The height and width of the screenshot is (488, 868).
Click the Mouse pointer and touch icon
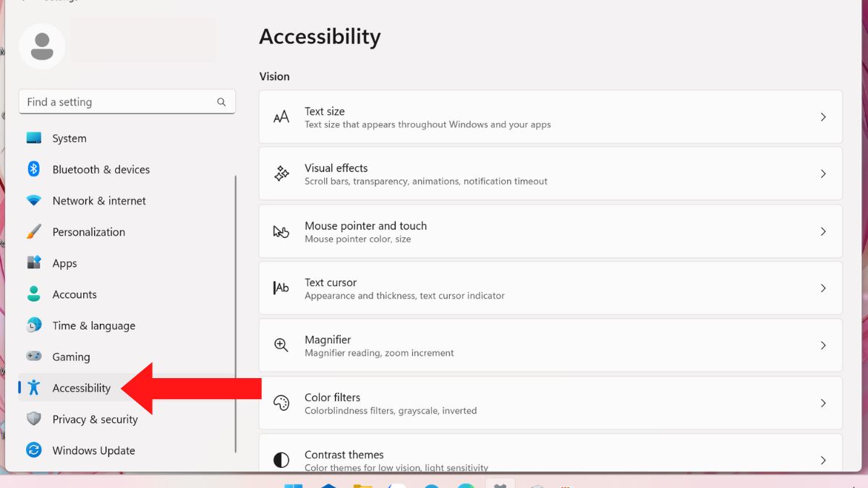click(x=281, y=231)
